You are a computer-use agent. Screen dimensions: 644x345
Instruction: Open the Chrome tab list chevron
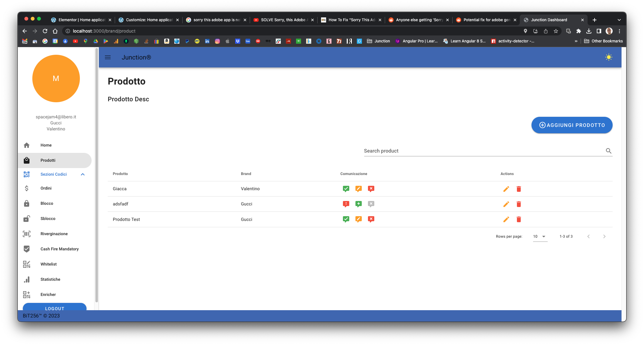pyautogui.click(x=619, y=20)
